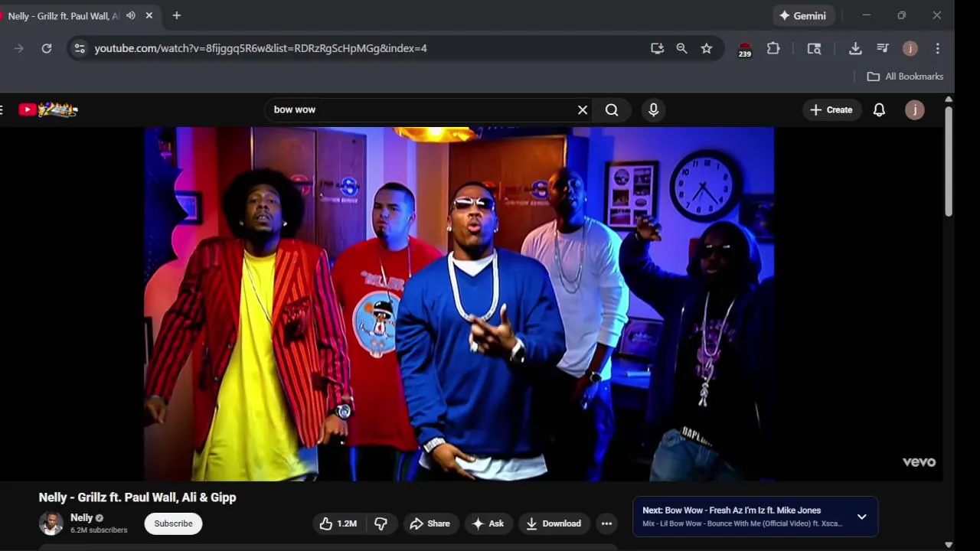Open the All Bookmarks folder

pyautogui.click(x=905, y=77)
